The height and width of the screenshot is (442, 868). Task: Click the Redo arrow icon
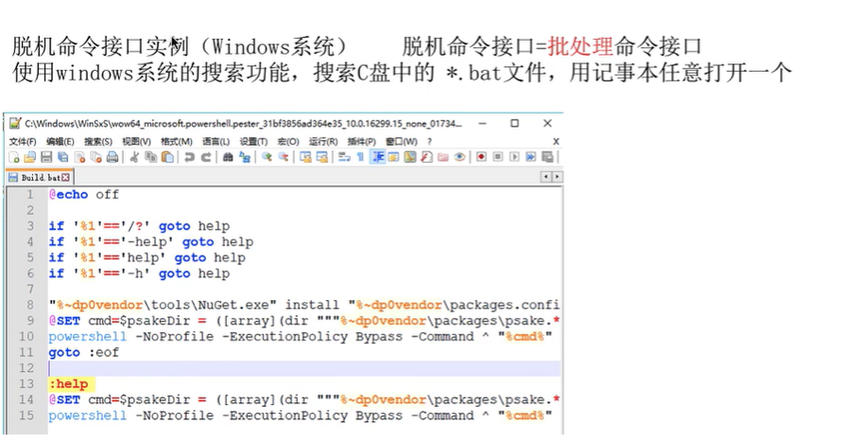(x=206, y=157)
